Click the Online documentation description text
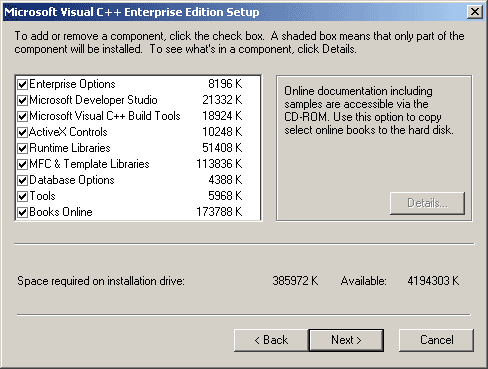Image resolution: width=488 pixels, height=369 pixels. (369, 110)
